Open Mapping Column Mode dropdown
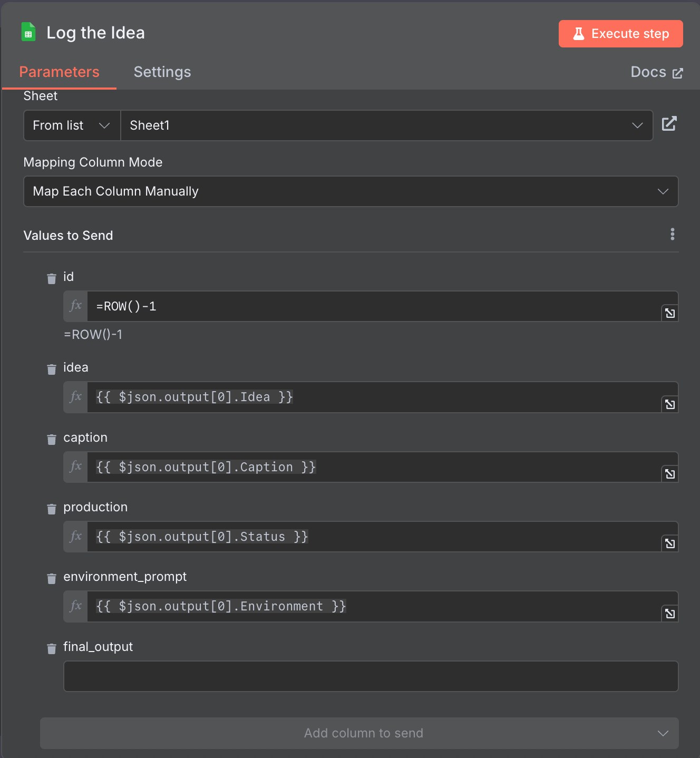This screenshot has width=700, height=758. tap(351, 191)
